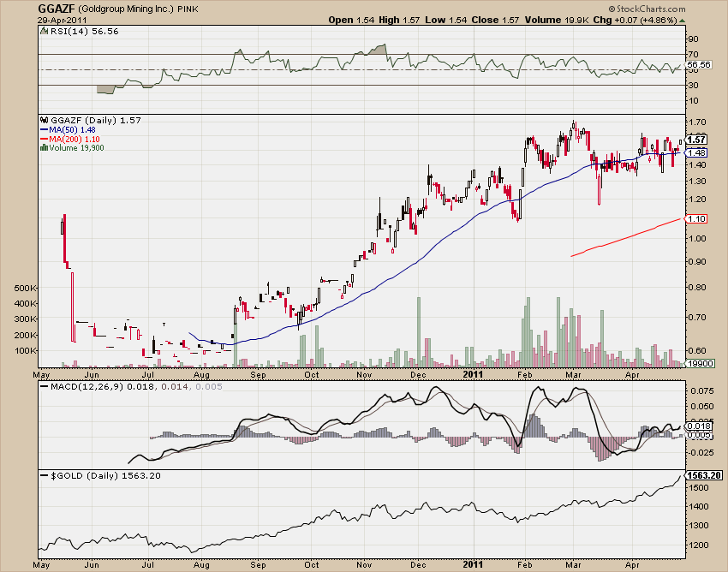The height and width of the screenshot is (572, 728).
Task: Click the RSI 56.56 value tag on axis
Action: point(698,64)
